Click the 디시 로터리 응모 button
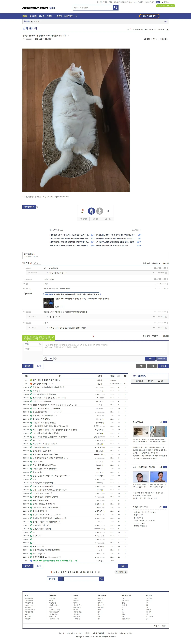Image resolution: width=191 pixels, height=644 pixels. pos(149,16)
